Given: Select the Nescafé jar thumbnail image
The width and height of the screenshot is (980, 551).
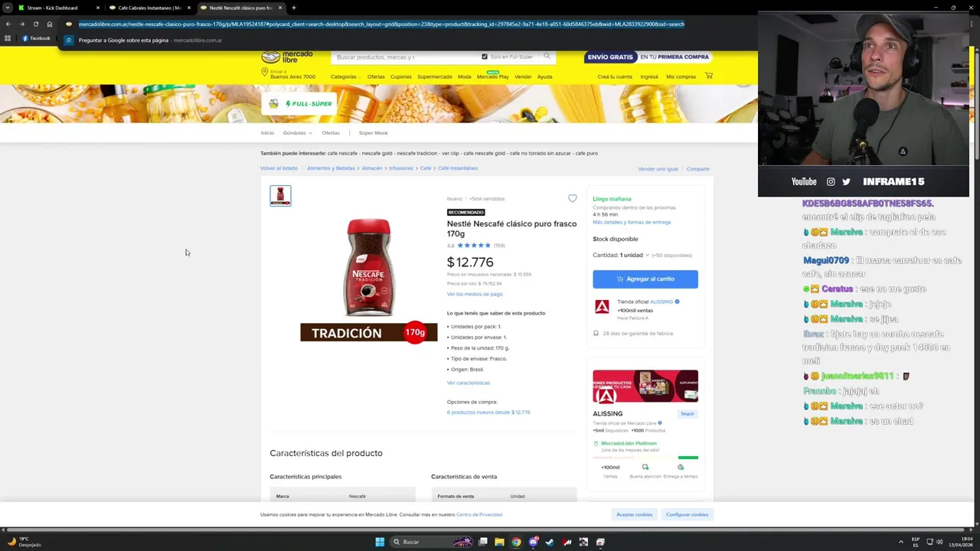Looking at the screenshot, I should click(x=280, y=196).
